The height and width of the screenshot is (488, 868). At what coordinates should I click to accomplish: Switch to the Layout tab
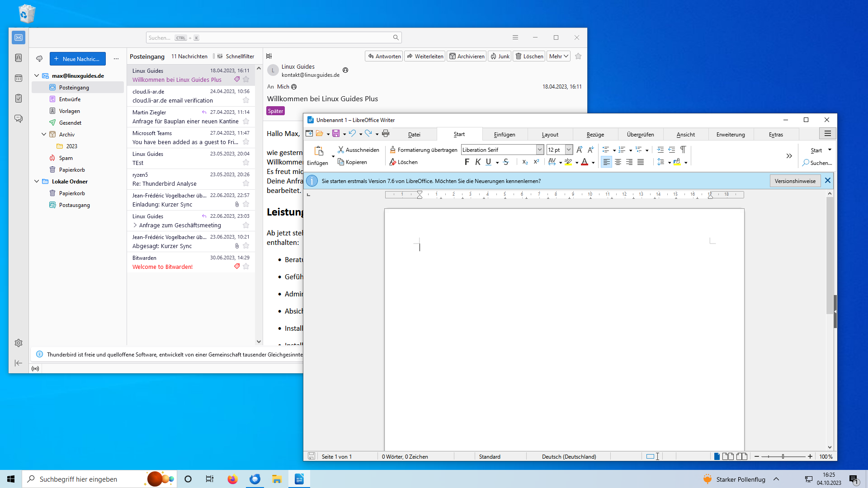[x=550, y=134]
